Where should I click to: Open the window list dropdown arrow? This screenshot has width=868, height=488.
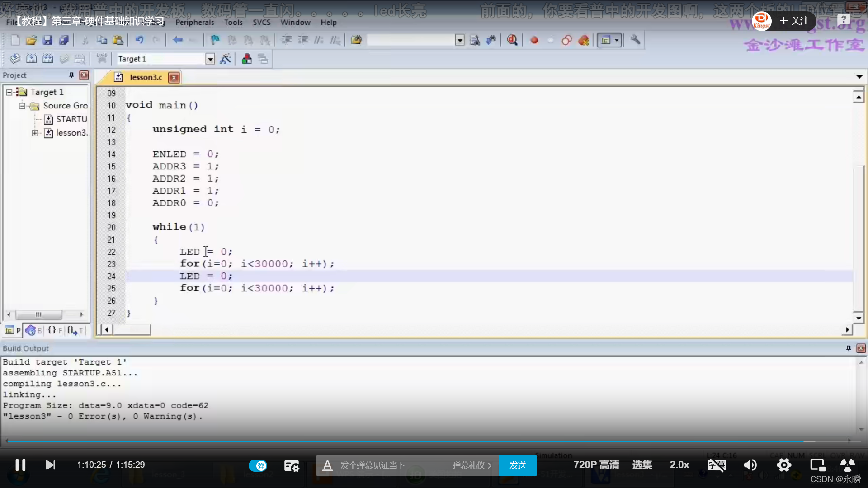(617, 40)
